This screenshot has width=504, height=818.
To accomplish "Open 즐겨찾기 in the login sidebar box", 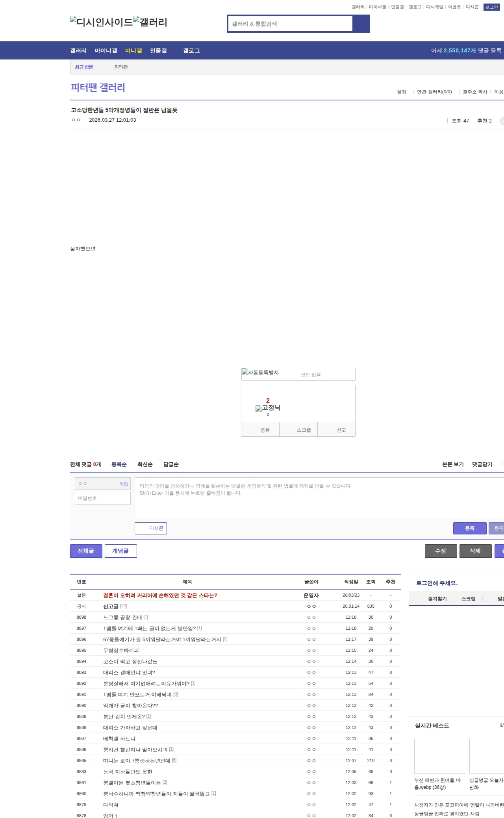I will point(437,599).
